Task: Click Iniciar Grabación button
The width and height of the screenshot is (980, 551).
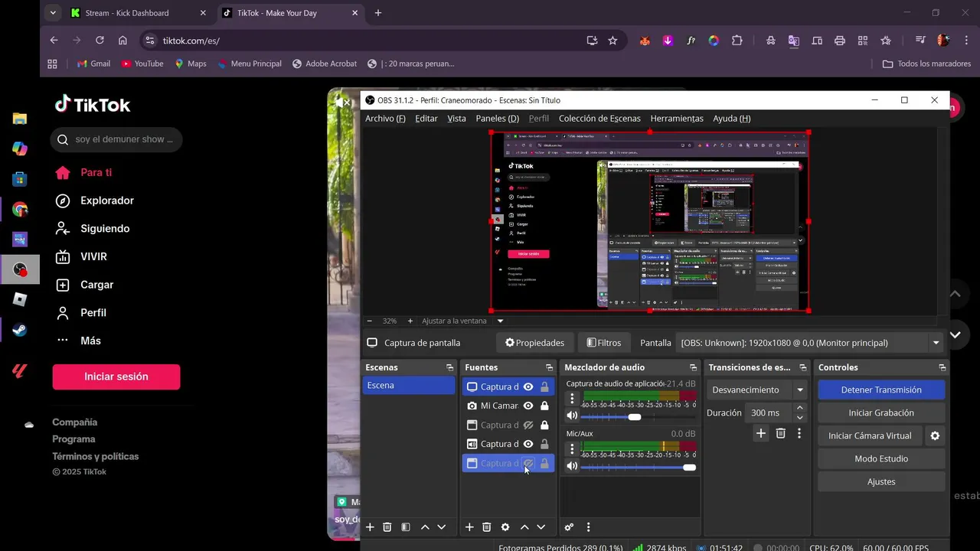Action: (881, 412)
